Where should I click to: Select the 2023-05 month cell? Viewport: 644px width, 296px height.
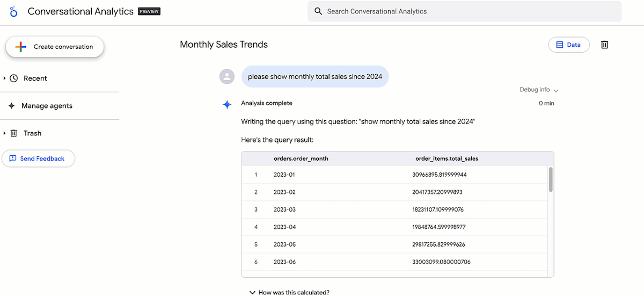[284, 244]
